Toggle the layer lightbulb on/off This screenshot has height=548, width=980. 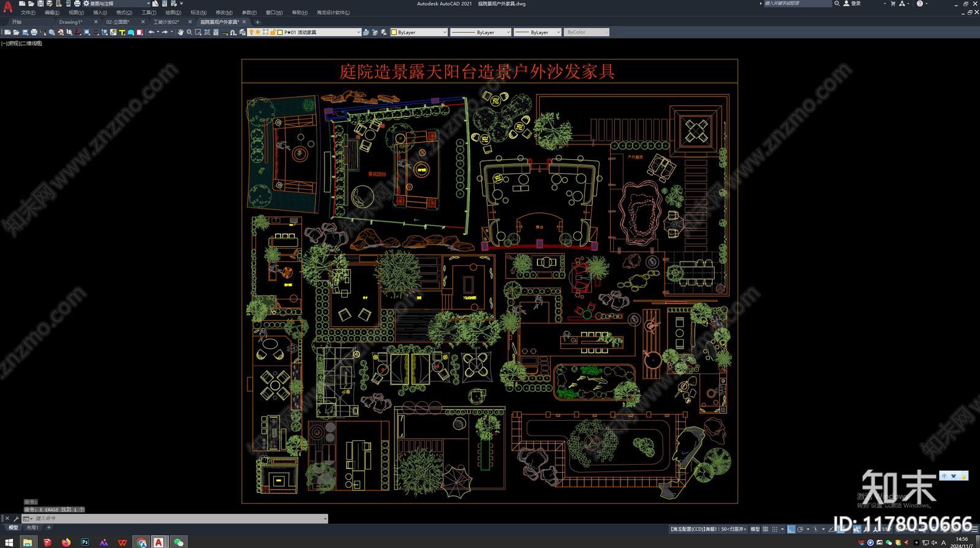[x=251, y=32]
